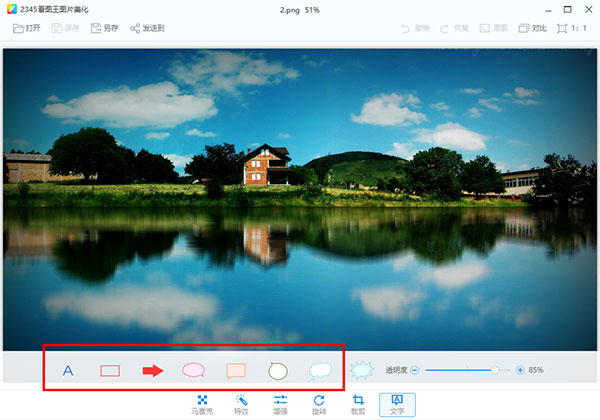
Task: Select the orange square speech bubble
Action: point(236,371)
